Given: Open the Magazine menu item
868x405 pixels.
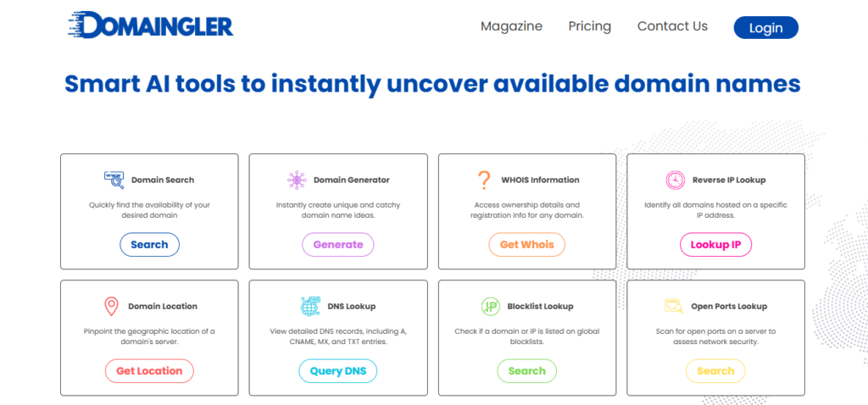Looking at the screenshot, I should 511,26.
